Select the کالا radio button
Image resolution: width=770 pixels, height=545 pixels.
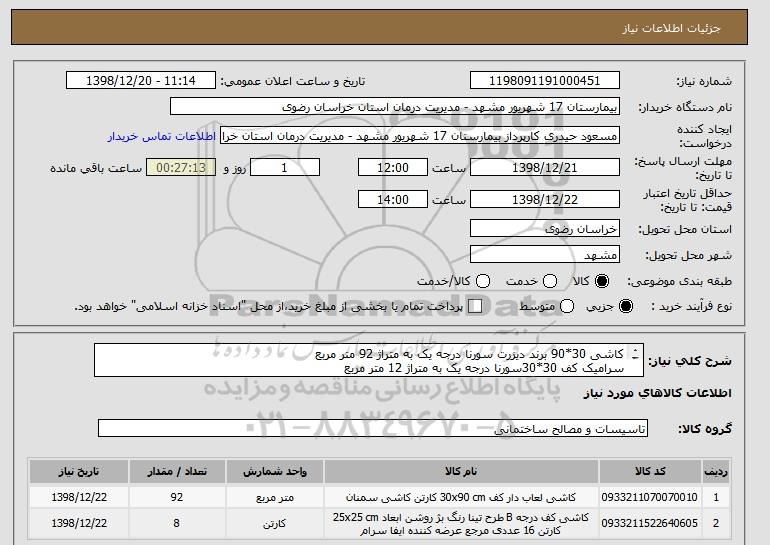(x=601, y=281)
